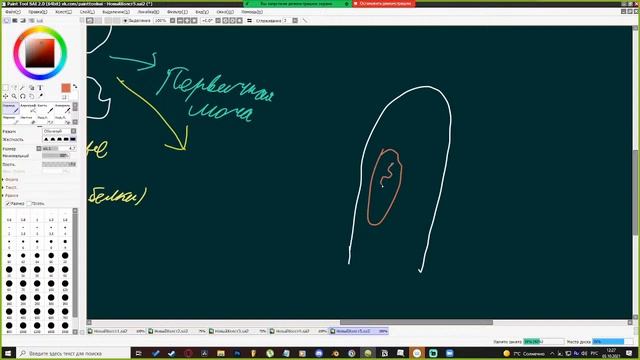Viewport: 640px width, 360px height.
Task: Select the Lasso selection tool
Action: (x=14, y=88)
